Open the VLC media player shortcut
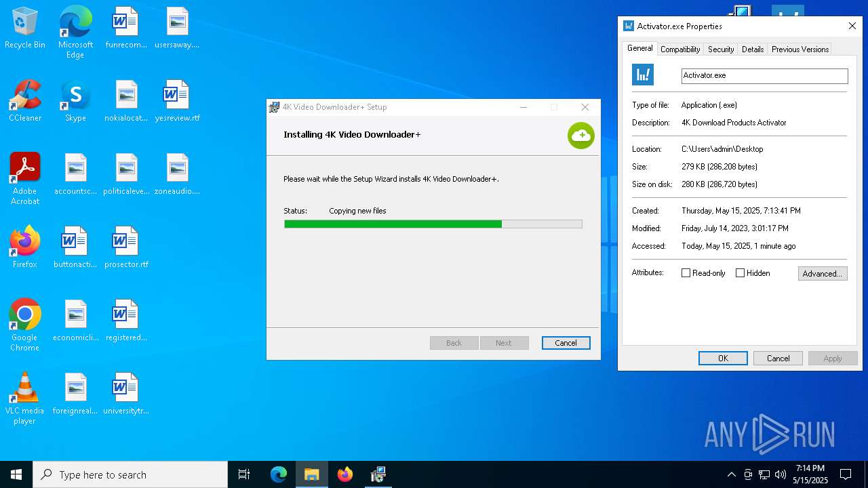The image size is (868, 488). [x=25, y=398]
